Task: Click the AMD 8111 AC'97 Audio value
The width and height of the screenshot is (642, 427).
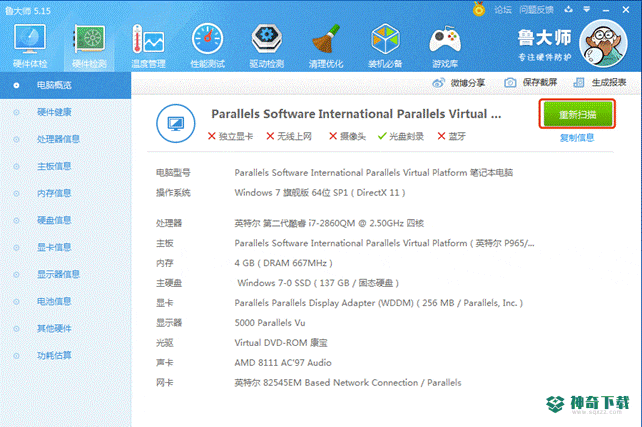Action: (x=283, y=363)
